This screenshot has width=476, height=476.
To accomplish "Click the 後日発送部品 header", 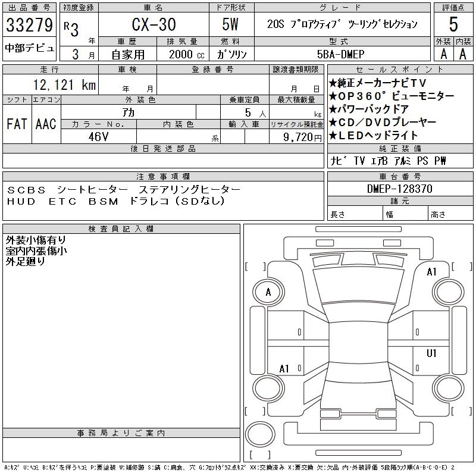I will click(x=163, y=148).
